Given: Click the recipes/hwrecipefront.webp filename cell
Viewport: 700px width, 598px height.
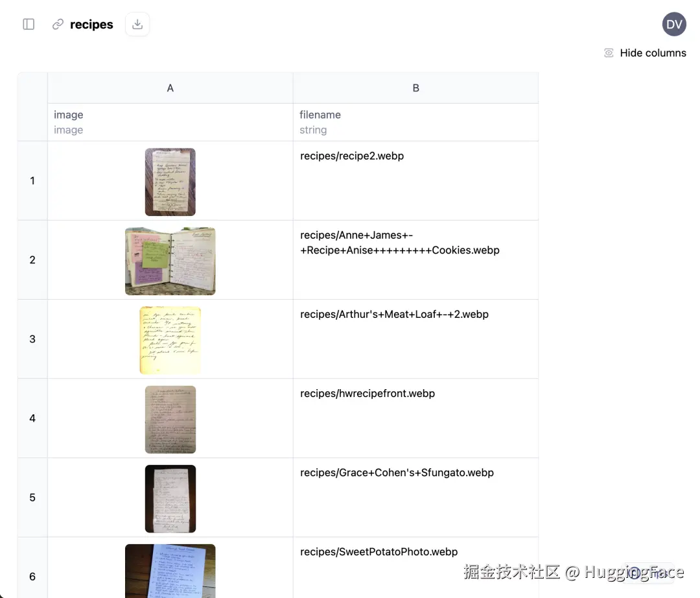Looking at the screenshot, I should (x=415, y=418).
